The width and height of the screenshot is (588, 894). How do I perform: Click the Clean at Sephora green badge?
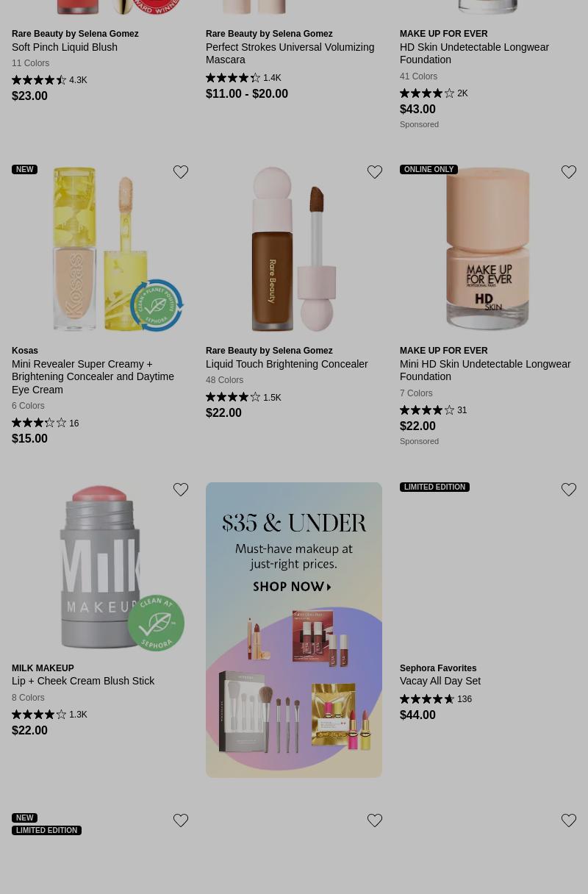(156, 623)
